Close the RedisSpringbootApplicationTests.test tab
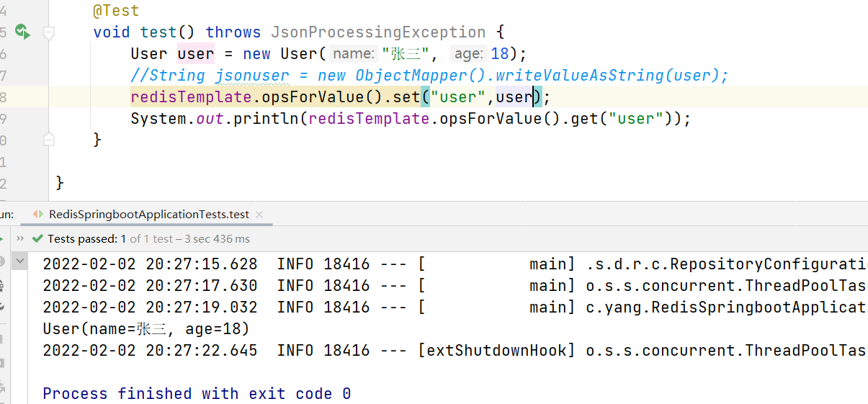Image resolution: width=868 pixels, height=404 pixels. (259, 215)
